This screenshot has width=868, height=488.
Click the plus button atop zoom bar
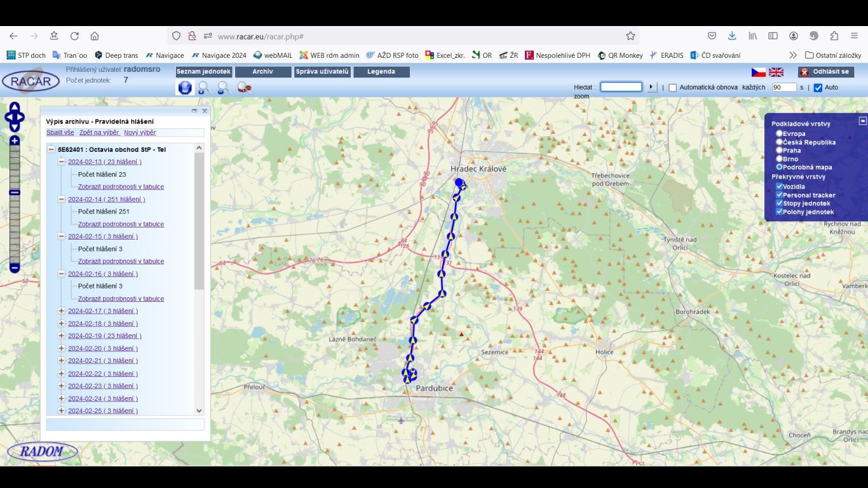pos(15,140)
